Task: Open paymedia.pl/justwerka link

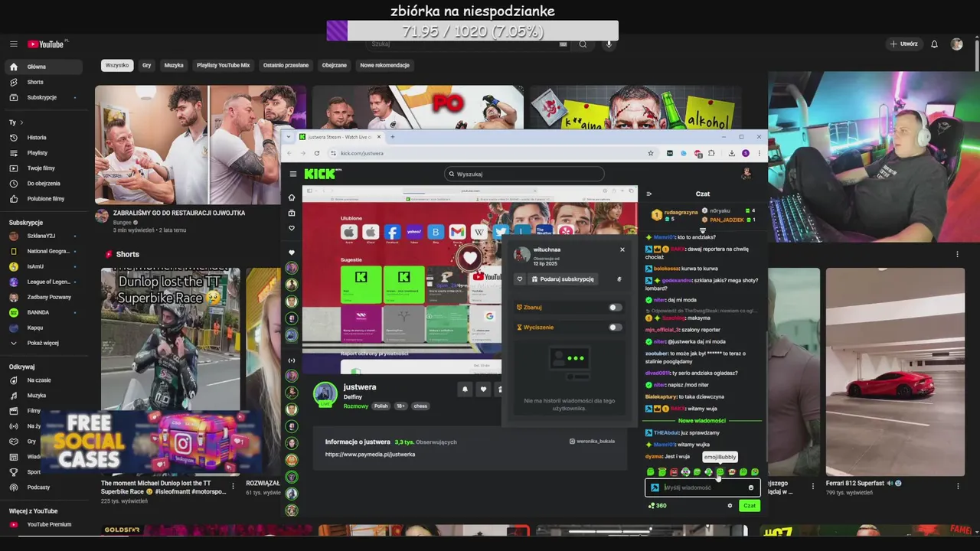Action: click(370, 455)
